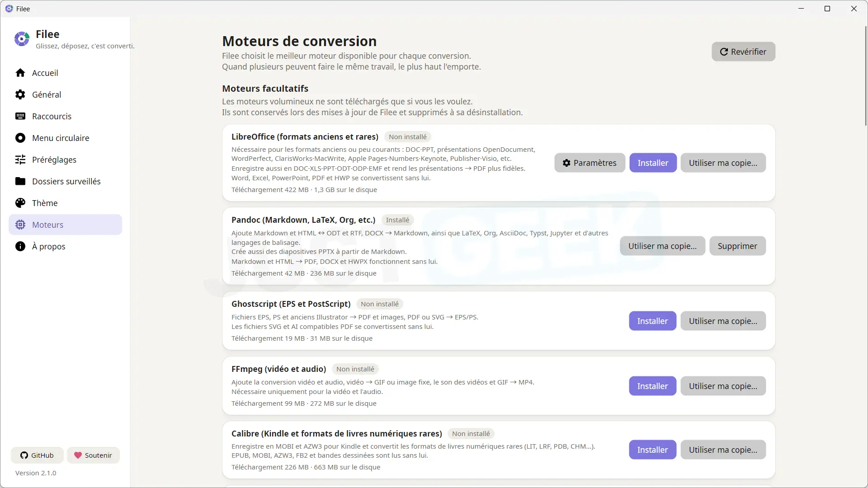Install the LibreOffice engine

tap(653, 163)
